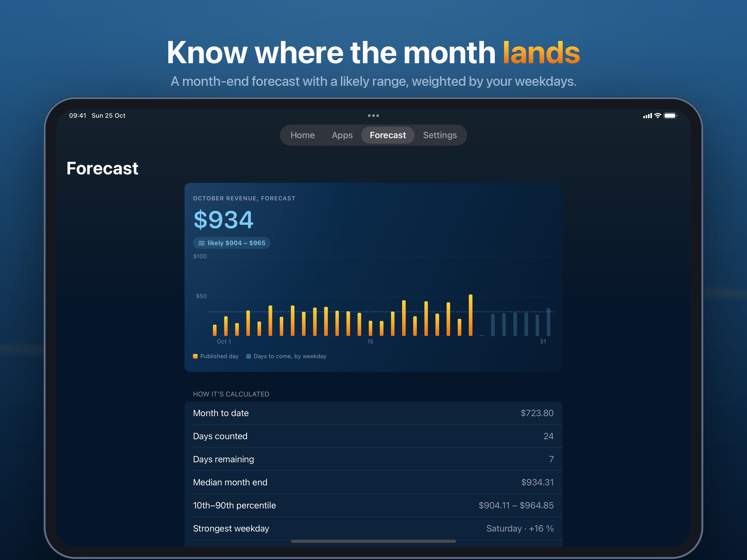
Task: Tap the 'Forecast' page title
Action: coord(102,168)
